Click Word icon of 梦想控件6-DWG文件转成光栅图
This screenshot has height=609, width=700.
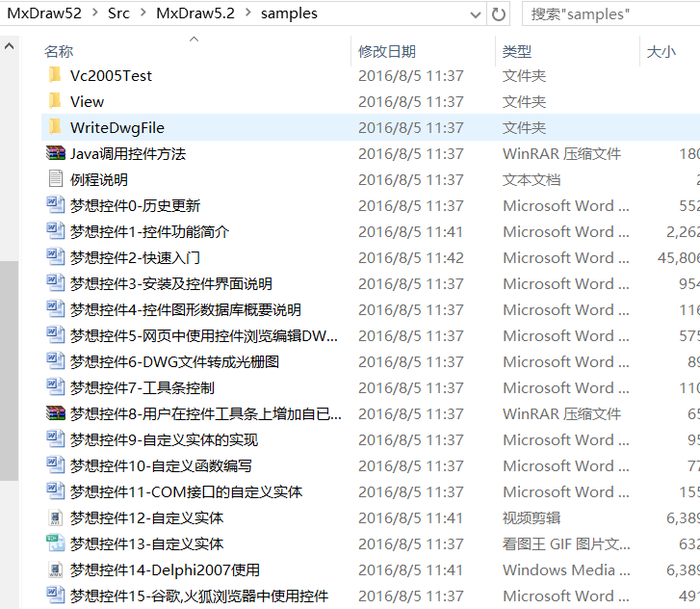tap(56, 361)
